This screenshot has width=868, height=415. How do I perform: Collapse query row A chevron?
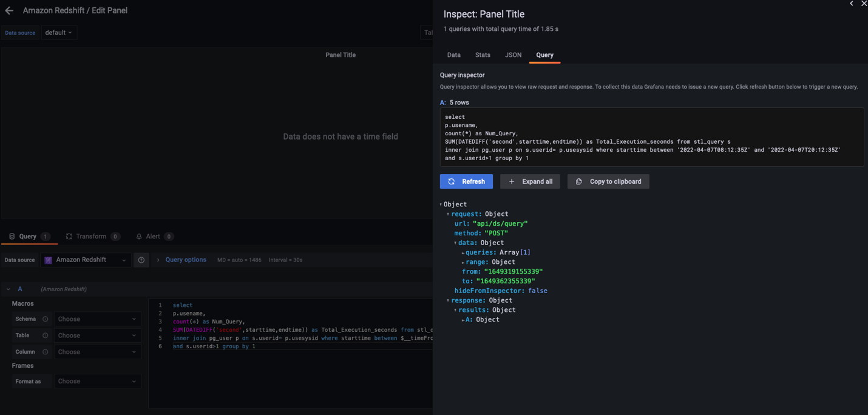pyautogui.click(x=8, y=289)
